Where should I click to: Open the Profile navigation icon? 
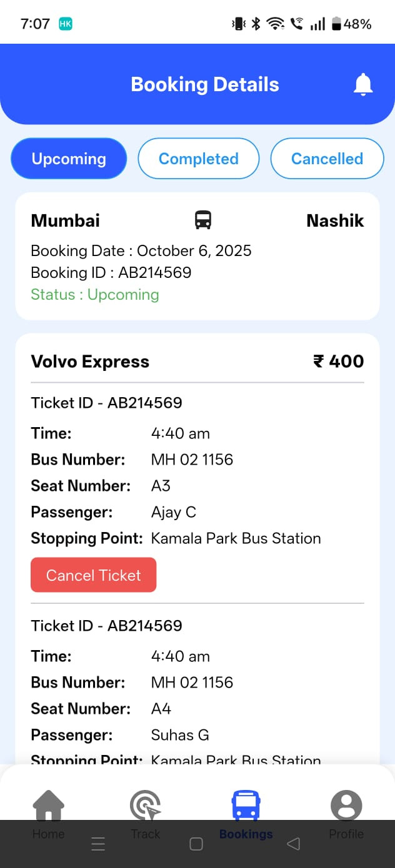346,806
